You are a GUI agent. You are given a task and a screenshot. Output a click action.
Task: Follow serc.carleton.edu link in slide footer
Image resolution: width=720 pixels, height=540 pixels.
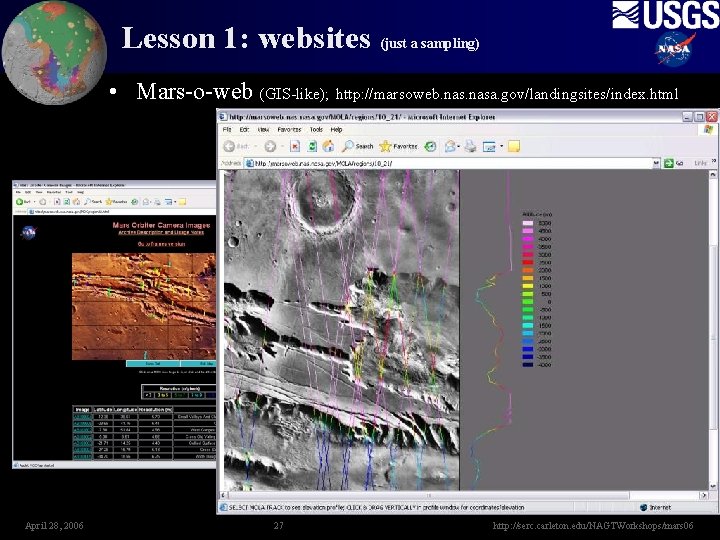[593, 526]
